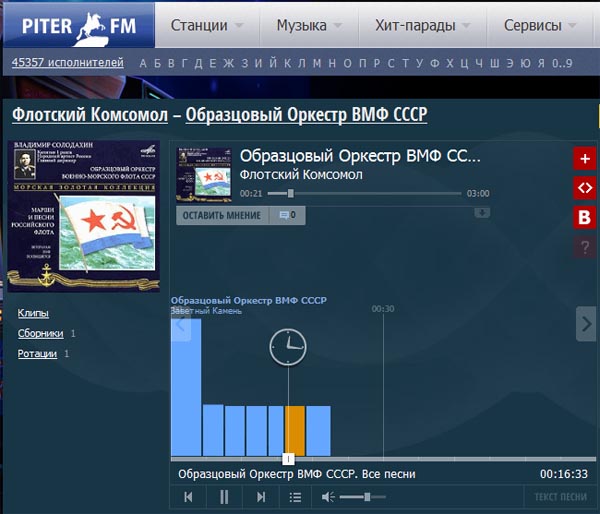Select letter М in artist alphabet
600x514 pixels.
[x=316, y=63]
